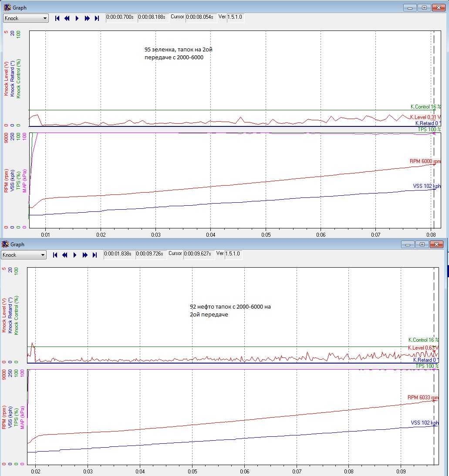Jump to start in upper Graph window
The image size is (449, 476).
click(57, 18)
